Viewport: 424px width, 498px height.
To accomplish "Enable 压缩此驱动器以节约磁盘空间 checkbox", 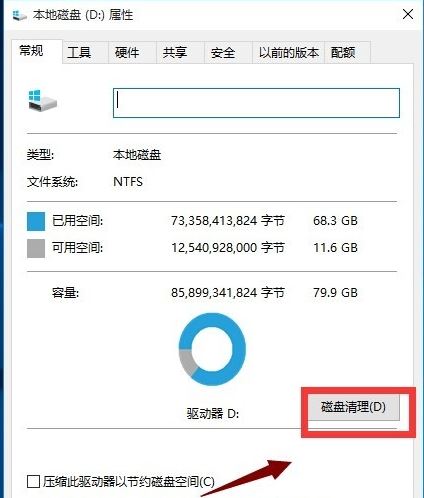I will (x=33, y=482).
